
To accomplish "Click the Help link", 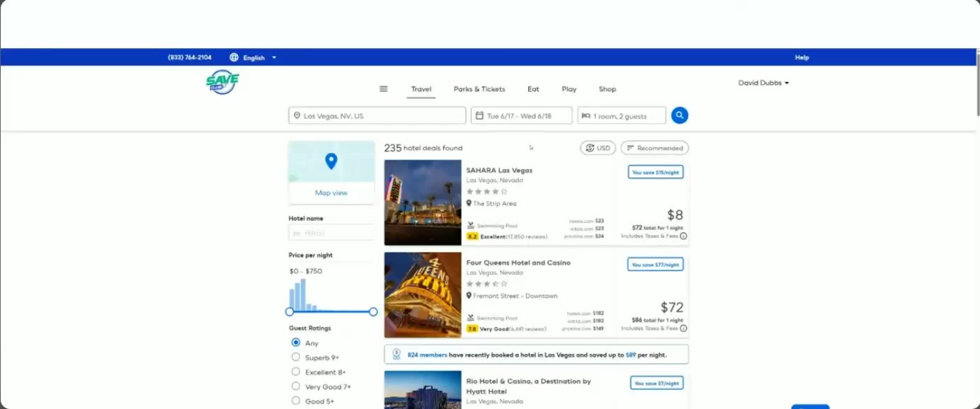I will 802,57.
